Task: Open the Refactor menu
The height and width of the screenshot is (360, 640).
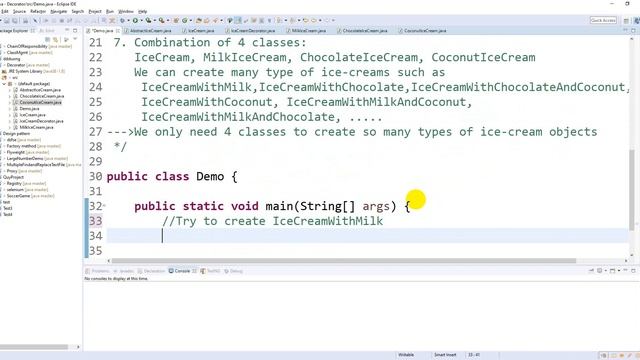Action: point(38,11)
